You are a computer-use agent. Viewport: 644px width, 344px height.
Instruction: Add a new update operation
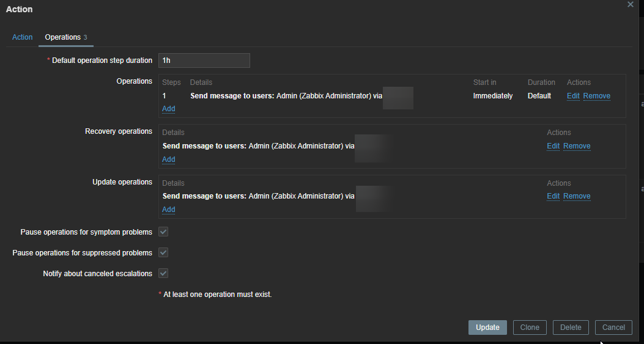(169, 210)
